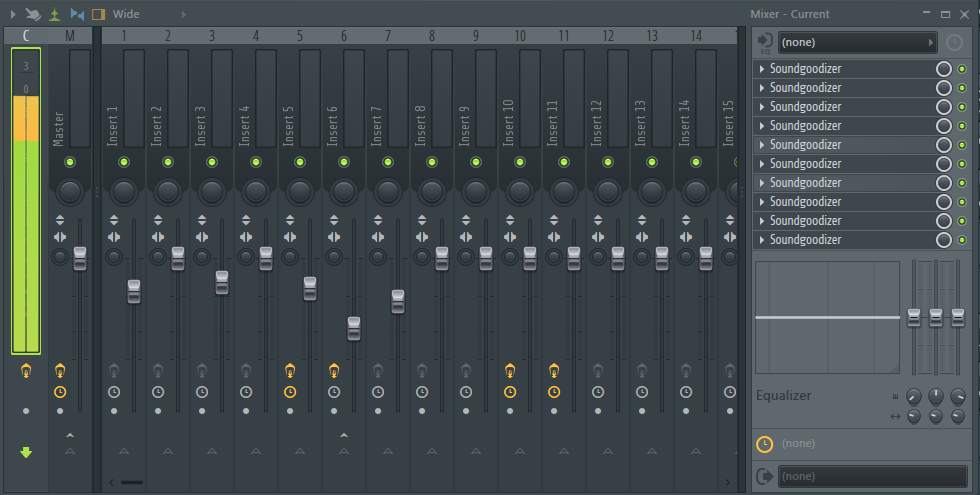The image size is (980, 495).
Task: Toggle Insert 10 effects enable icon
Action: [510, 371]
